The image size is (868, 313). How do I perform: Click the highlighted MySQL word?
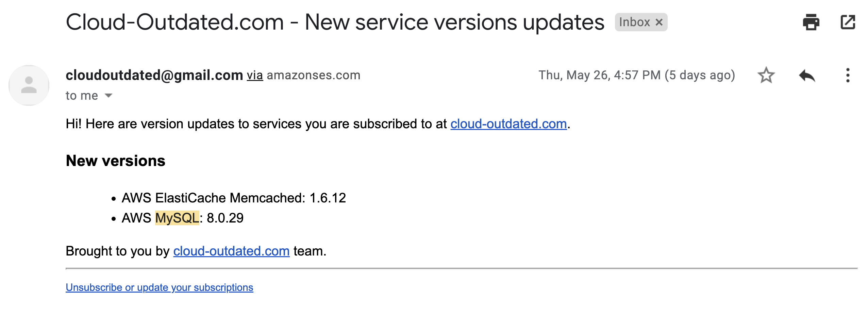[x=177, y=218]
